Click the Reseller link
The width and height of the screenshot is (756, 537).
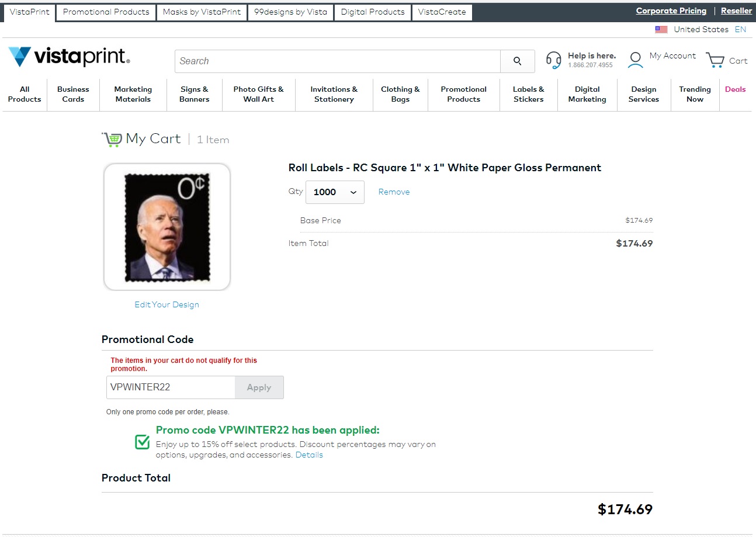pos(737,11)
